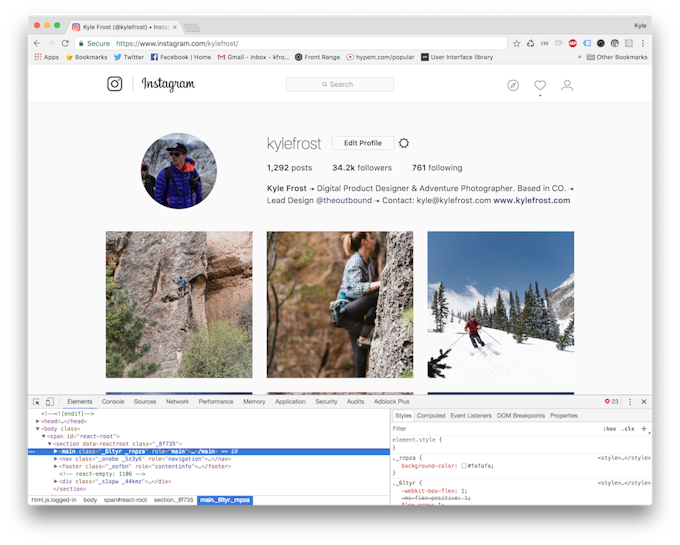Click the #fafafa background-color swatch
Image resolution: width=680 pixels, height=545 pixels.
(x=464, y=466)
